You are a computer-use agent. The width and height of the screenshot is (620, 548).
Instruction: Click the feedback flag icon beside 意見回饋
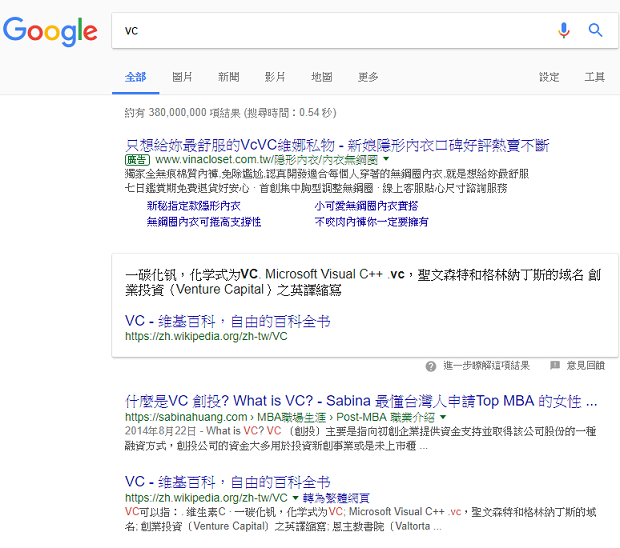[555, 365]
